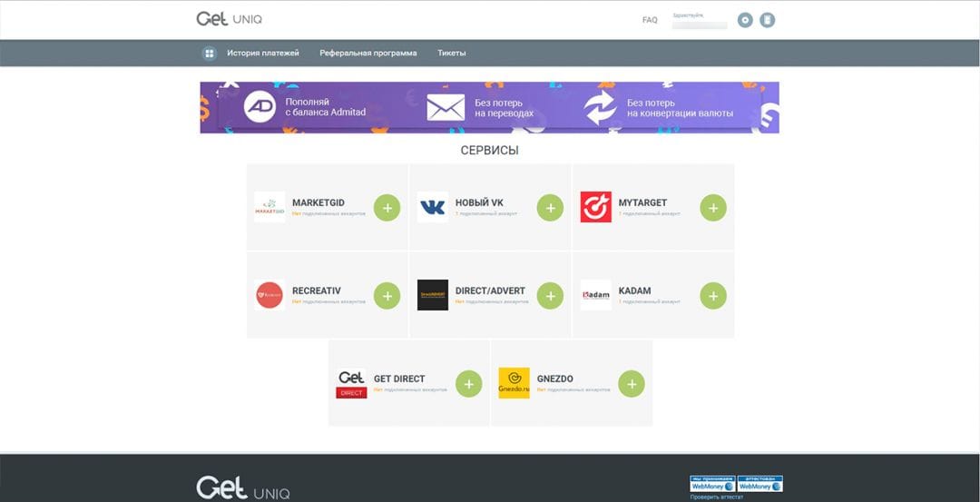Viewport: 980px width, 502px height.
Task: Open История платежей menu item
Action: tap(263, 54)
